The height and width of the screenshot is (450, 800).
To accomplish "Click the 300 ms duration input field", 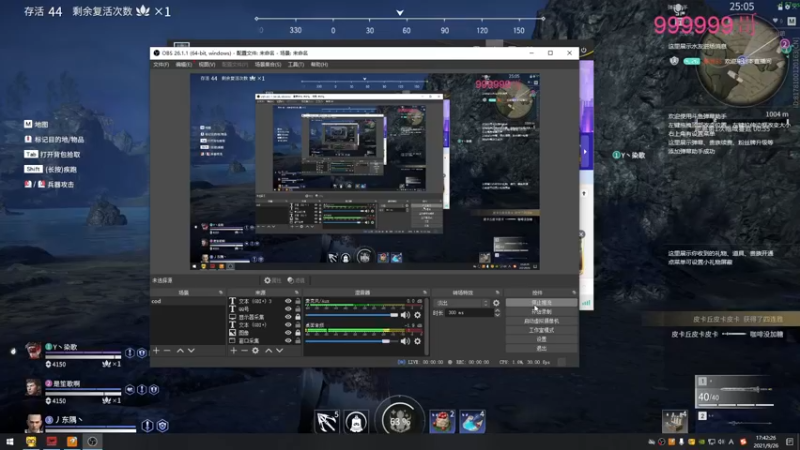I will pos(469,313).
